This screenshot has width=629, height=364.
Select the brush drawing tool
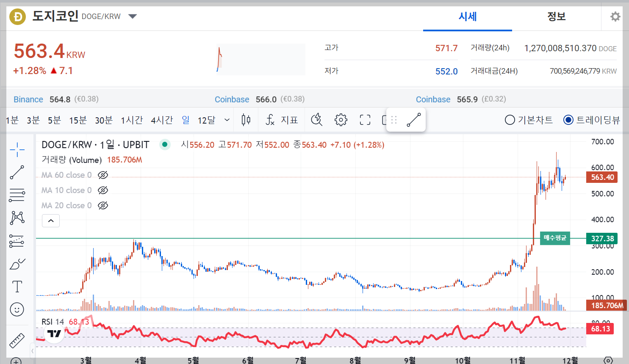[x=17, y=264]
